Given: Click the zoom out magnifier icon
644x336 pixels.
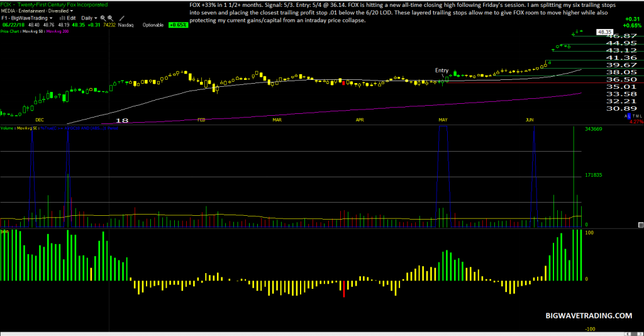Looking at the screenshot, I should 111,18.
